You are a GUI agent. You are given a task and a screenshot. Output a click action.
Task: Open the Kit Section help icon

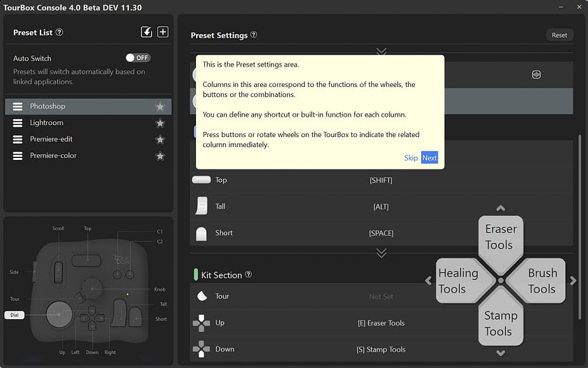(x=249, y=275)
